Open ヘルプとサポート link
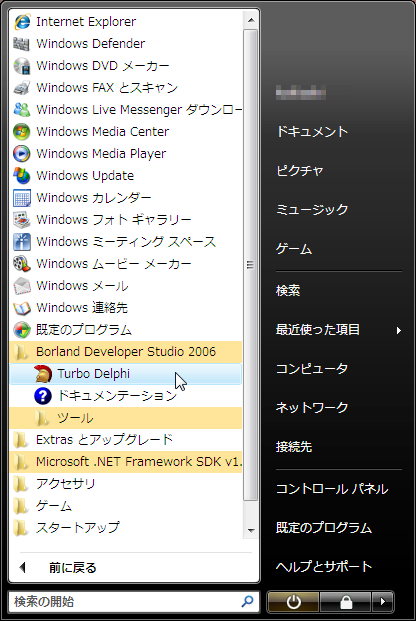Image resolution: width=416 pixels, height=621 pixels. tap(324, 567)
